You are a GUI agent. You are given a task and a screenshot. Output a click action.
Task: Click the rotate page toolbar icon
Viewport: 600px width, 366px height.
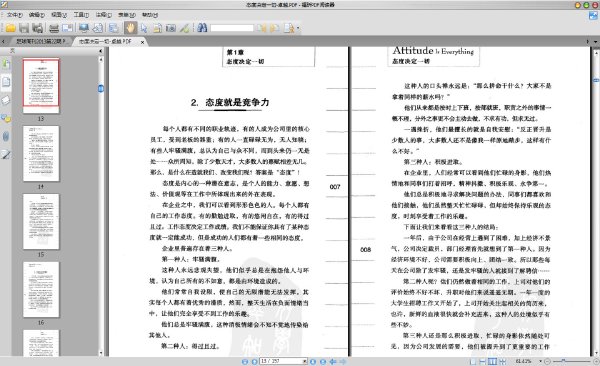point(98,28)
